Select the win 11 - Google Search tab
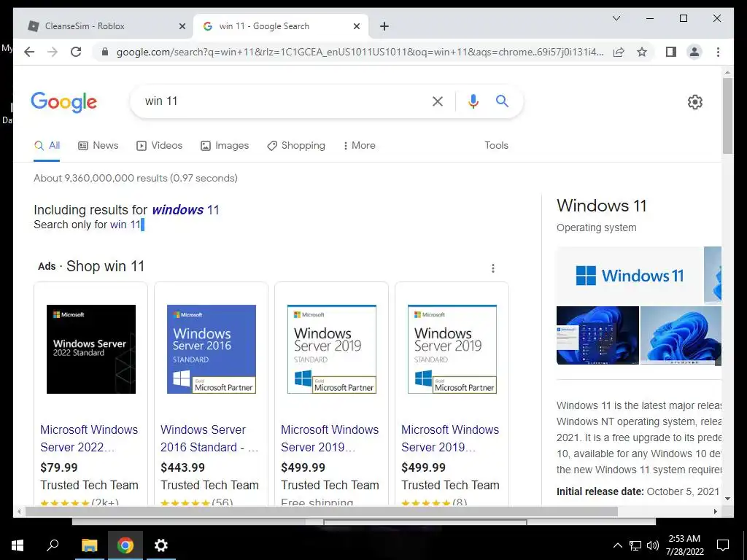747x560 pixels. [x=281, y=26]
